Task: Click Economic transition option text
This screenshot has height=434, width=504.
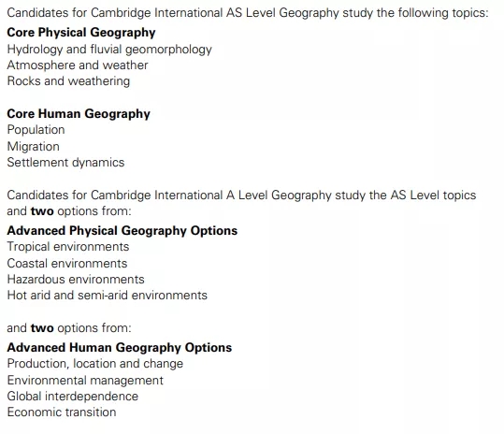Action: point(62,412)
